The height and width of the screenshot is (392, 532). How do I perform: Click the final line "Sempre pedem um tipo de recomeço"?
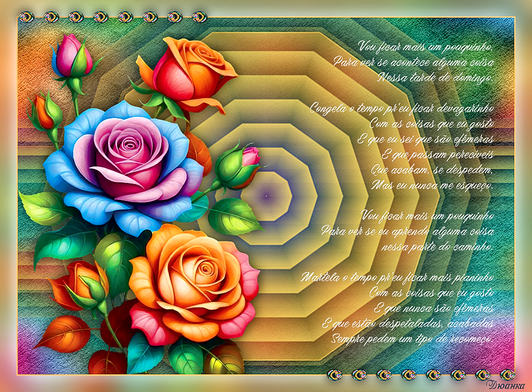click(412, 338)
